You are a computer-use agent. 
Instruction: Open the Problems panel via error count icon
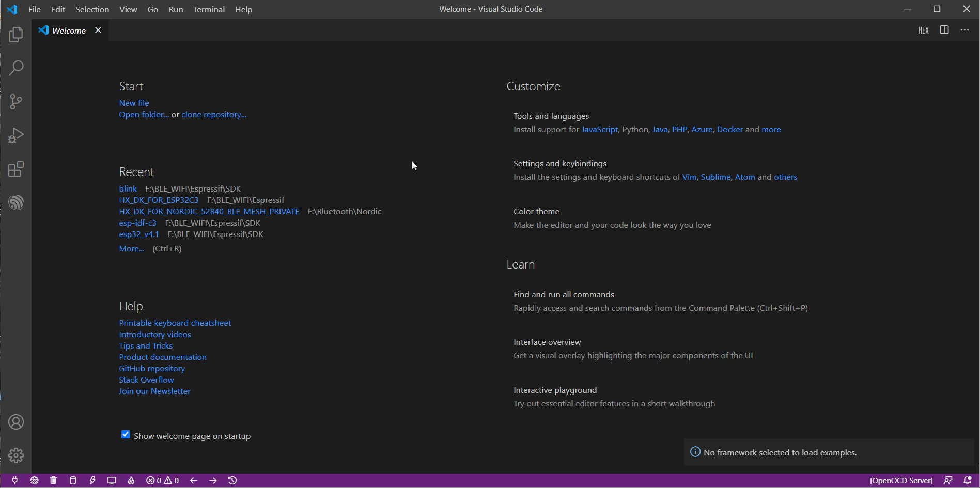coord(153,480)
